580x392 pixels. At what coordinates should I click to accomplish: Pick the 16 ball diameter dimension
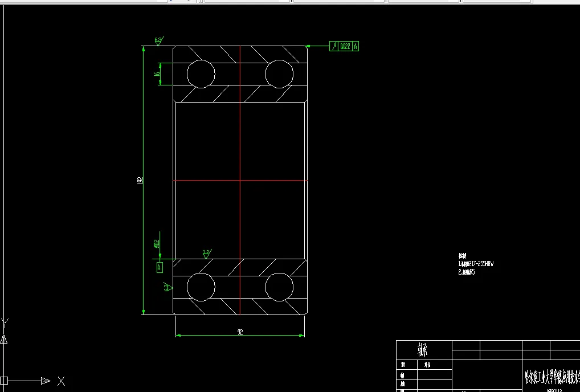tap(157, 73)
